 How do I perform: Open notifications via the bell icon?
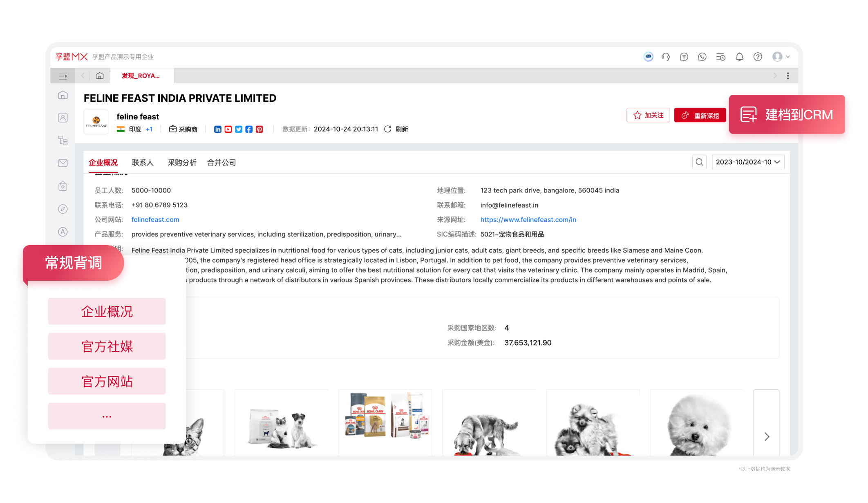[739, 57]
